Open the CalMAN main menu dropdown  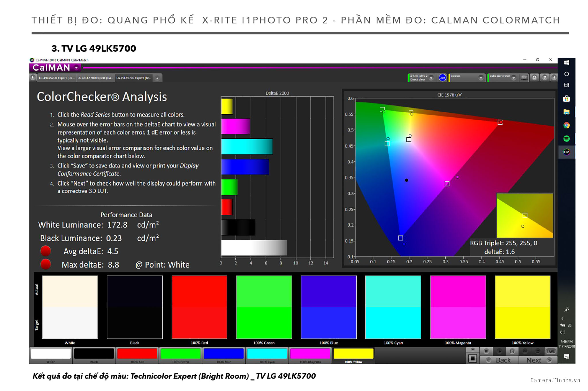coord(76,68)
